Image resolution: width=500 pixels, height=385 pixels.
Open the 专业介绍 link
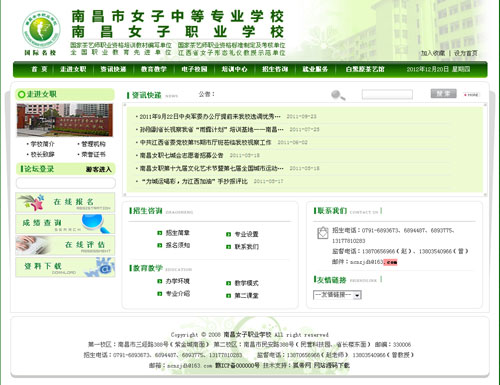[x=178, y=294]
